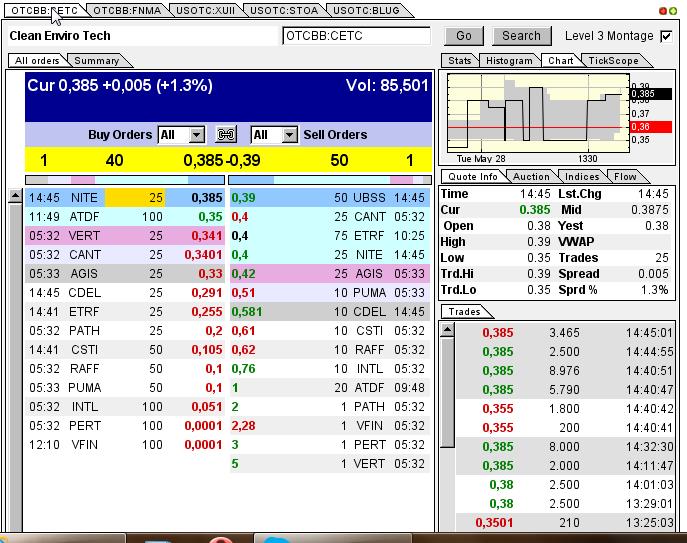The width and height of the screenshot is (687, 543).
Task: Click scroll-up arrow beside buy orders list
Action: click(15, 197)
